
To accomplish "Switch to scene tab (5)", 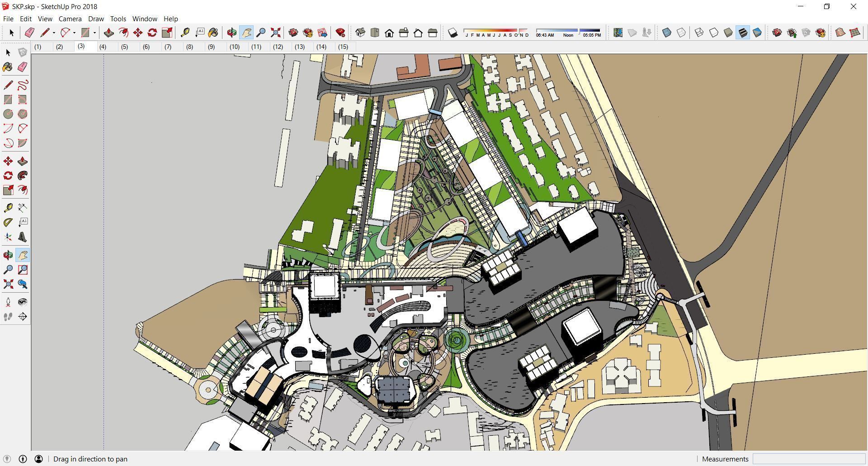I will pos(124,47).
